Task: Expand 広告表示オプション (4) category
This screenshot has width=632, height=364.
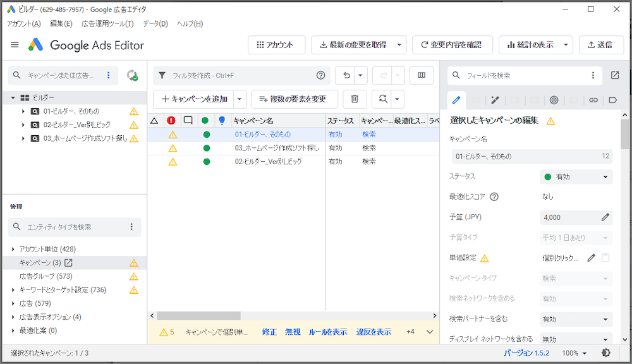Action: coord(13,317)
